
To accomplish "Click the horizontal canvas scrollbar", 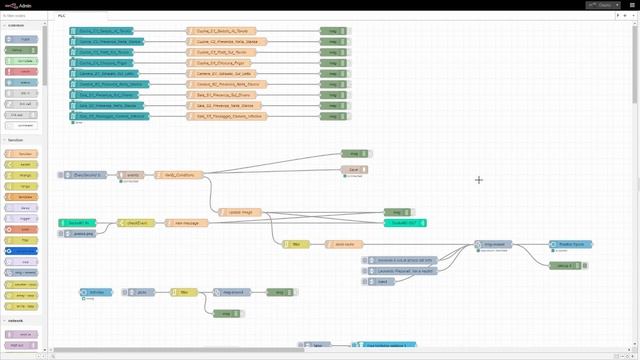I will coord(179,350).
